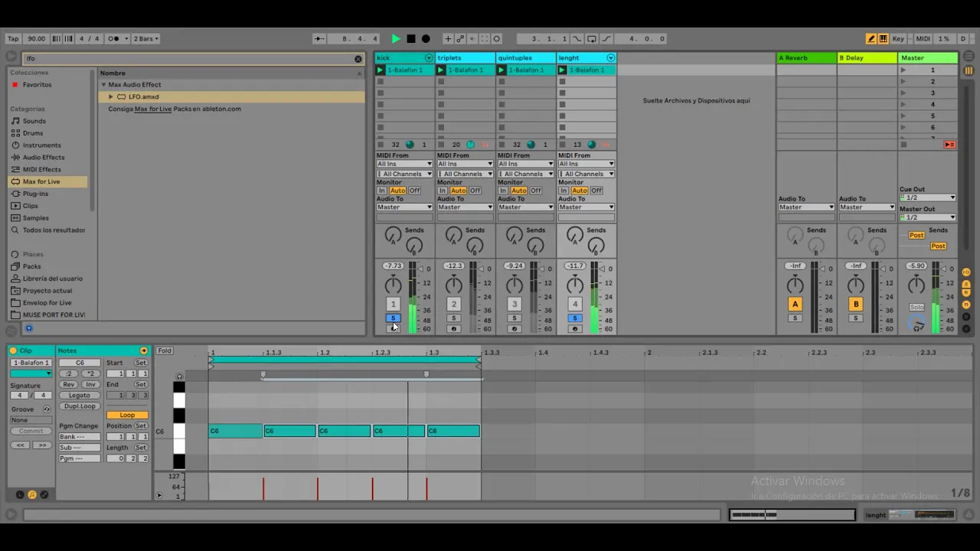Toggle Back to Arrangement red button

click(x=949, y=145)
